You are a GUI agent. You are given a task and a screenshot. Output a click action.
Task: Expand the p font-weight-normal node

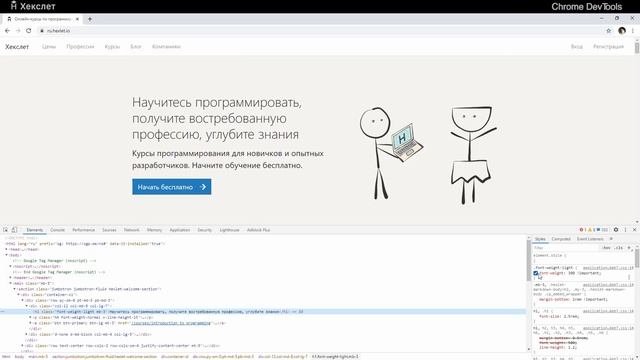(31, 317)
